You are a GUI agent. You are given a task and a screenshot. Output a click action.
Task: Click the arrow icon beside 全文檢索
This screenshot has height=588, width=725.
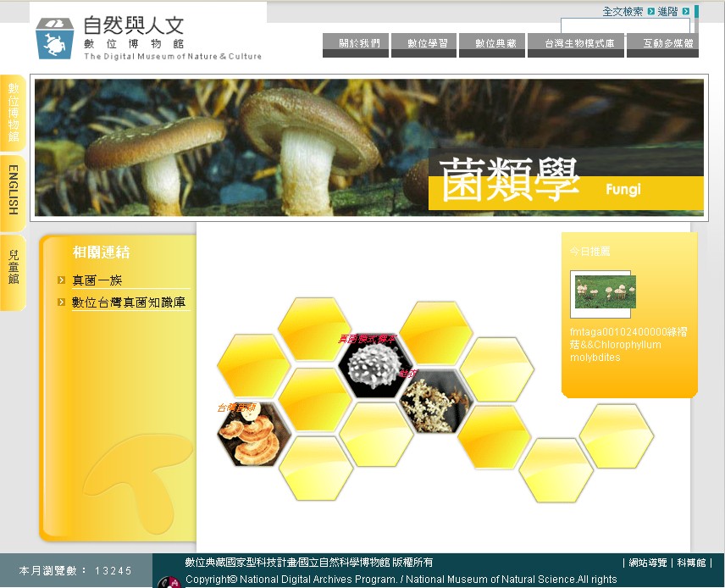[x=650, y=12]
